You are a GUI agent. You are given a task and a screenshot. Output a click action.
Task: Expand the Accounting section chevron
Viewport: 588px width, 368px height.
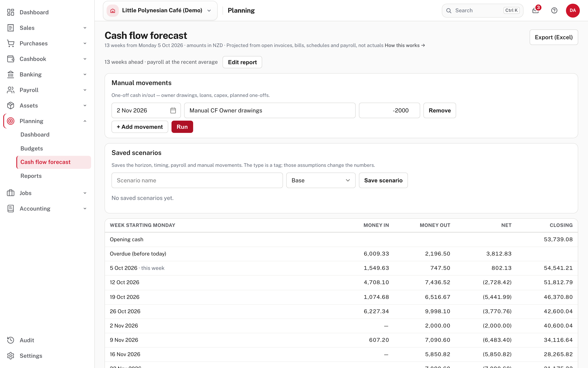pos(85,209)
